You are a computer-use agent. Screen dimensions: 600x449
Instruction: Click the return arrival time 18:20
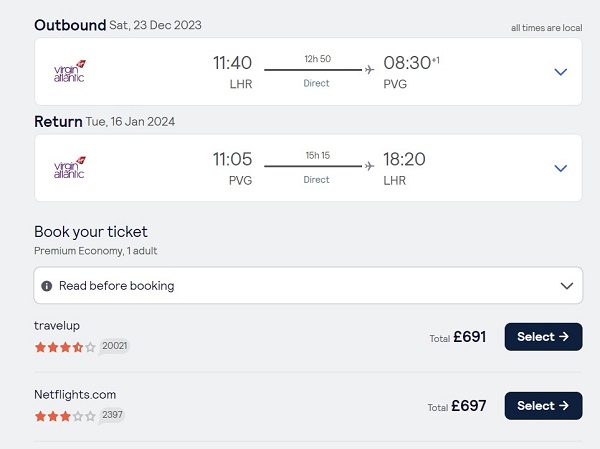tap(404, 159)
